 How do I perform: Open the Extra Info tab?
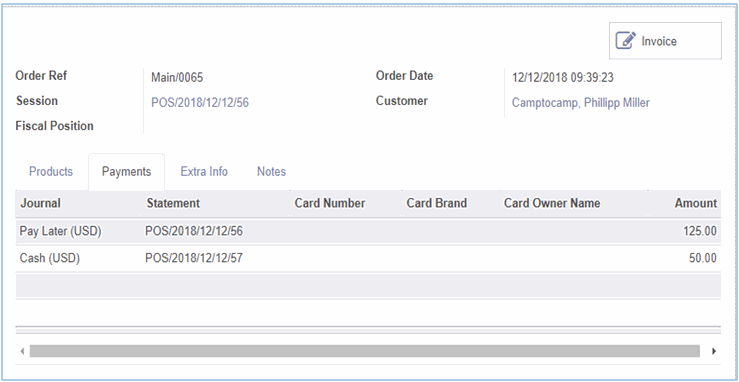pyautogui.click(x=204, y=171)
